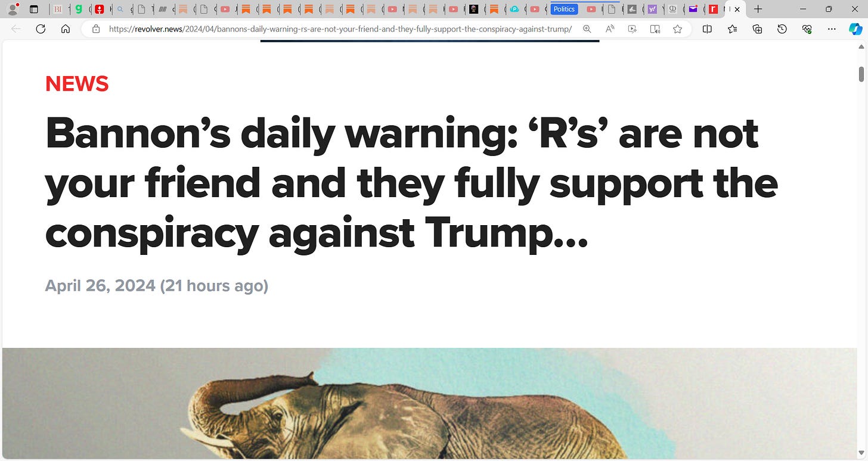Screen dimensions: 868x461
Task: Refresh the page with the reload icon
Action: tap(41, 29)
